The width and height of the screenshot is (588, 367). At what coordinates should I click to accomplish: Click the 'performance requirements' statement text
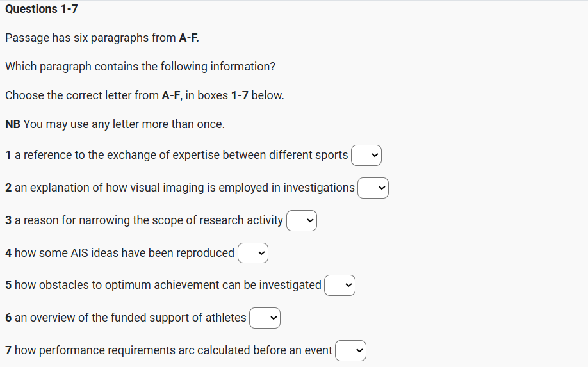coord(173,350)
